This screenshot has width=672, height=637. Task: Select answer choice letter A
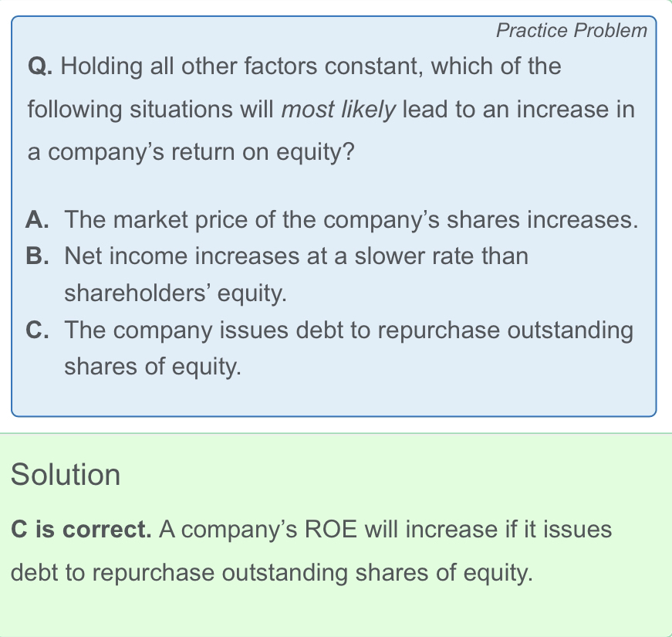point(36,221)
